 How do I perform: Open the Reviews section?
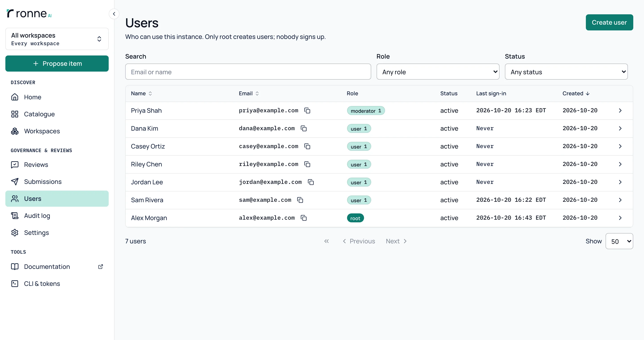click(x=57, y=164)
